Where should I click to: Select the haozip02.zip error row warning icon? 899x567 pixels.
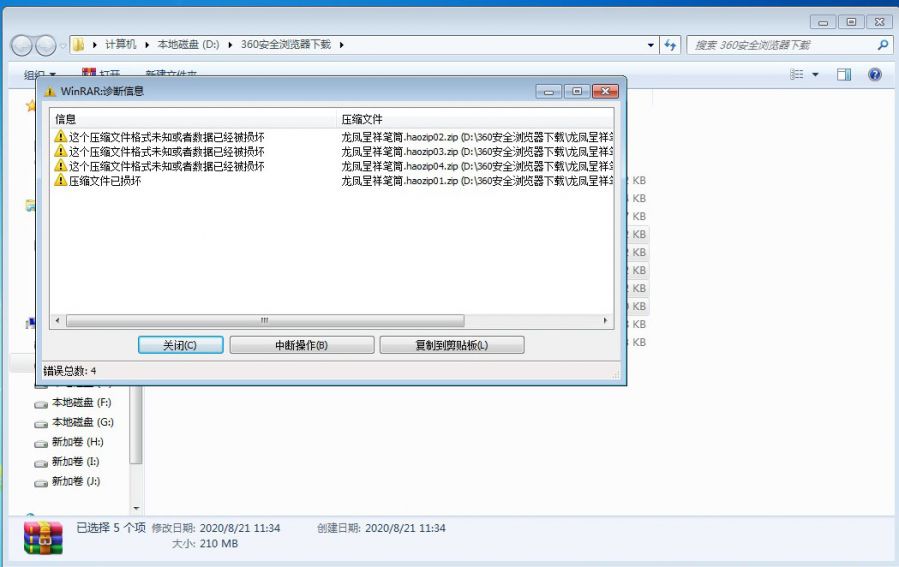(61, 137)
